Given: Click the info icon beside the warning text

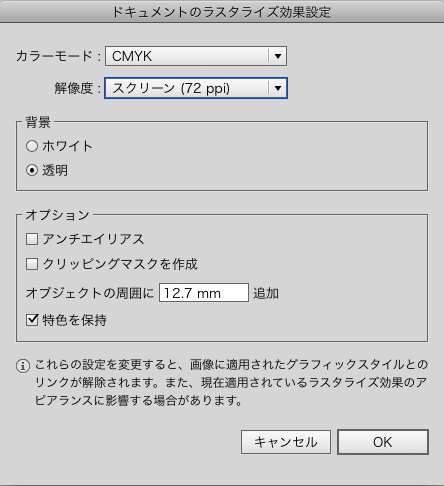Looking at the screenshot, I should click(23, 366).
